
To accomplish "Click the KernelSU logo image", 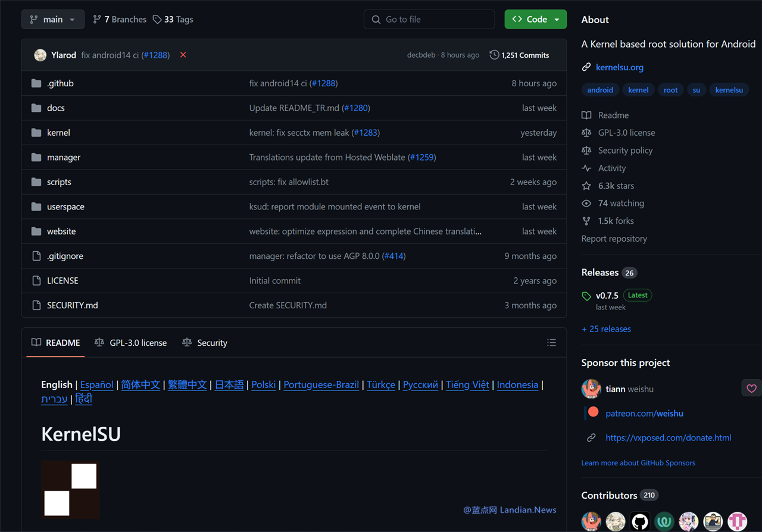I will click(70, 489).
